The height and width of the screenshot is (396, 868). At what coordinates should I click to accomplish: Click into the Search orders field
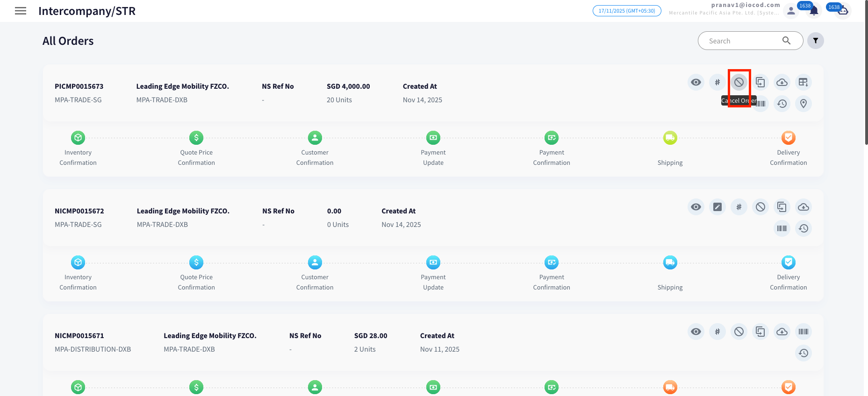click(x=743, y=41)
